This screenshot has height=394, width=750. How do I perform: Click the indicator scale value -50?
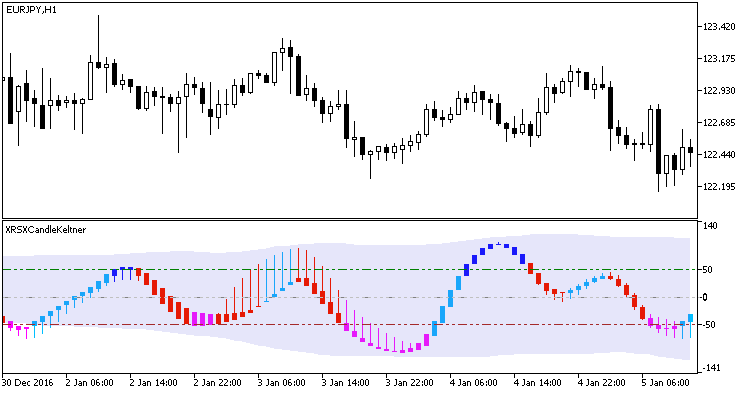tap(708, 325)
